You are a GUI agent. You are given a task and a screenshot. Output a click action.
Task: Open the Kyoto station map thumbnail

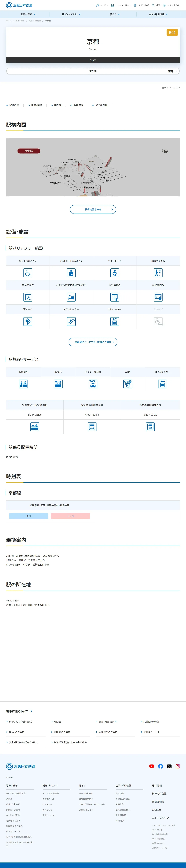coord(93,167)
